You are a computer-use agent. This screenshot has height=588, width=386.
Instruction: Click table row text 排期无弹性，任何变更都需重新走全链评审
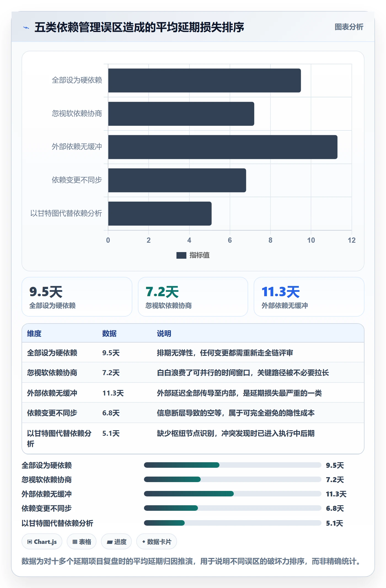[225, 353]
